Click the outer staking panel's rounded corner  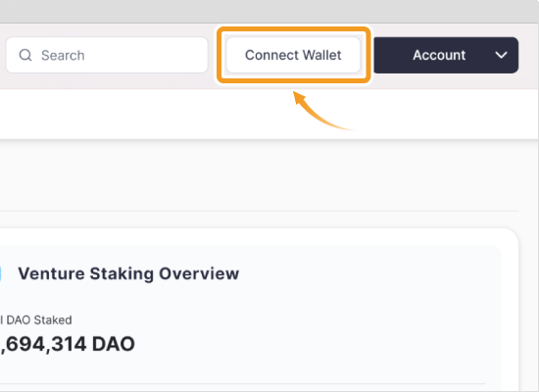[512, 234]
